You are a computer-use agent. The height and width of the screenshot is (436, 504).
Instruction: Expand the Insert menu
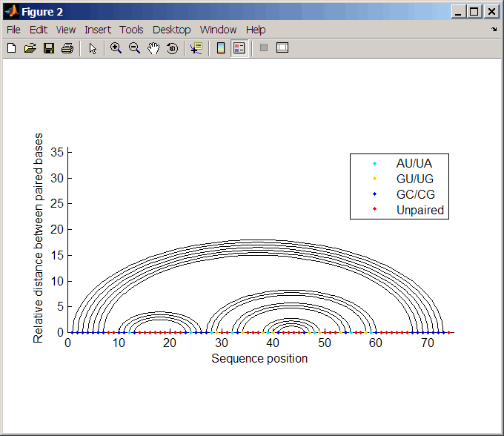(x=98, y=30)
